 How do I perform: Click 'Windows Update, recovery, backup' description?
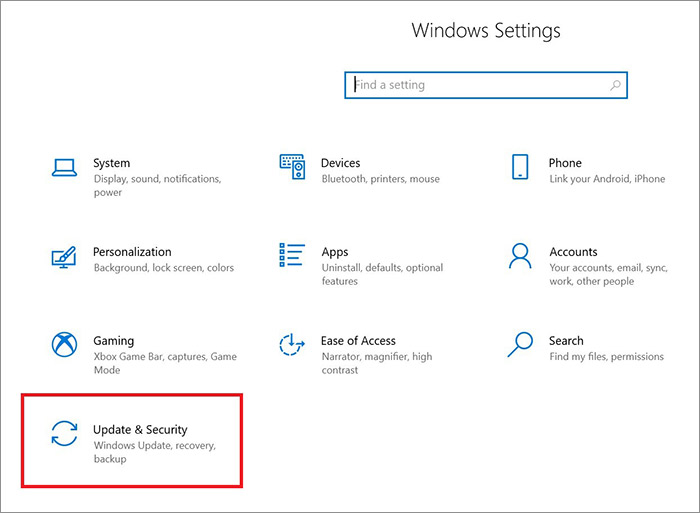[154, 452]
